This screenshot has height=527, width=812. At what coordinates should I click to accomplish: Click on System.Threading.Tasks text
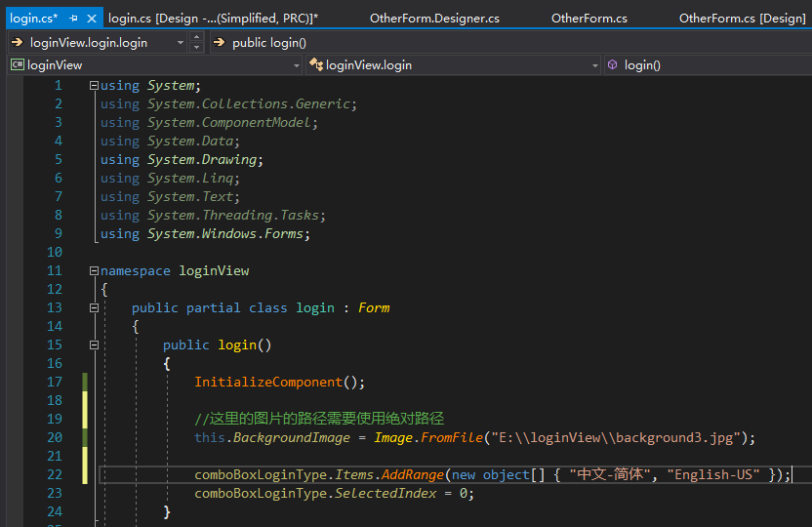pos(233,216)
